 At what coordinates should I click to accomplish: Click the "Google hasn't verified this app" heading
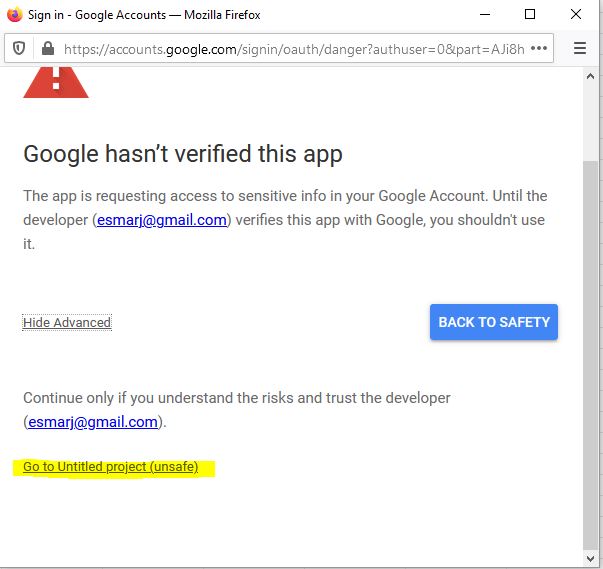[x=183, y=154]
